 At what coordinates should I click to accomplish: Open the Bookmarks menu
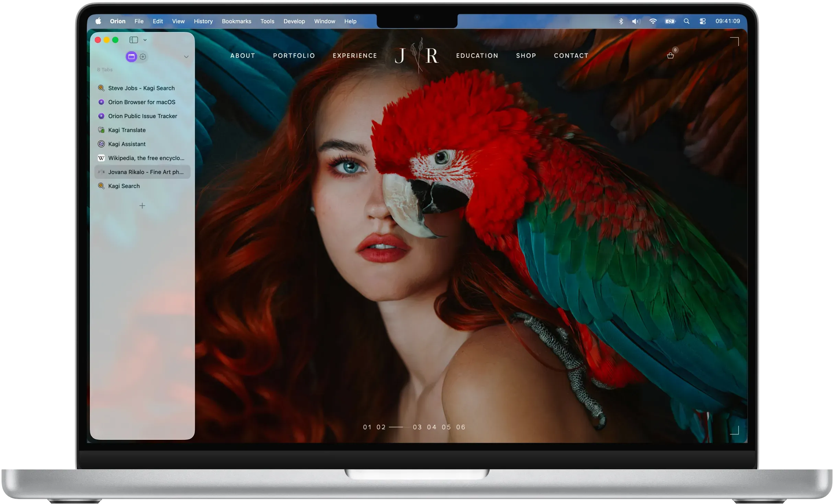coord(236,21)
